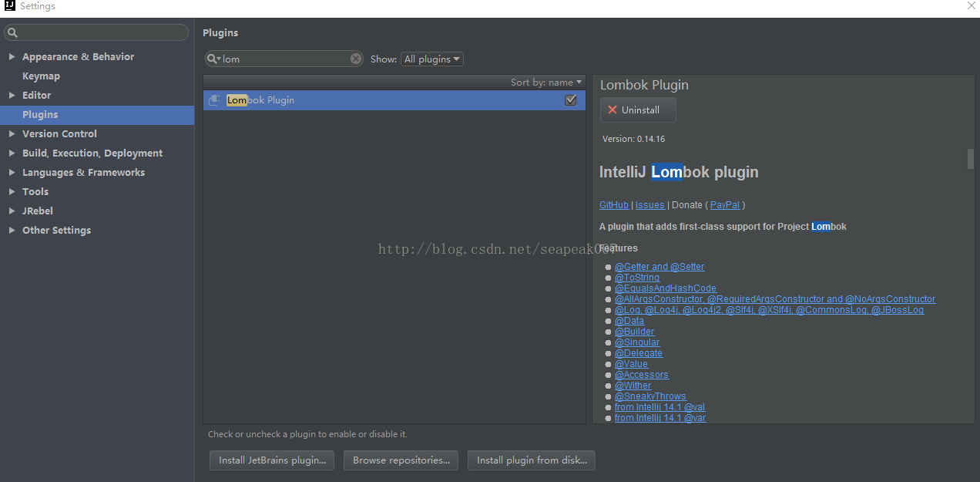Select Keymap in settings tree
The image size is (980, 482).
pyautogui.click(x=41, y=76)
